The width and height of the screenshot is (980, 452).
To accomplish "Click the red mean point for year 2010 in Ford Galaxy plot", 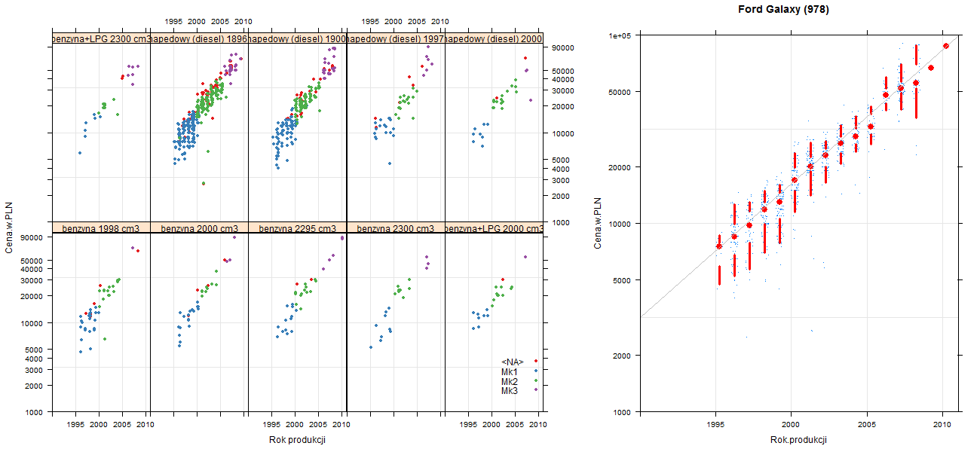I will (946, 46).
